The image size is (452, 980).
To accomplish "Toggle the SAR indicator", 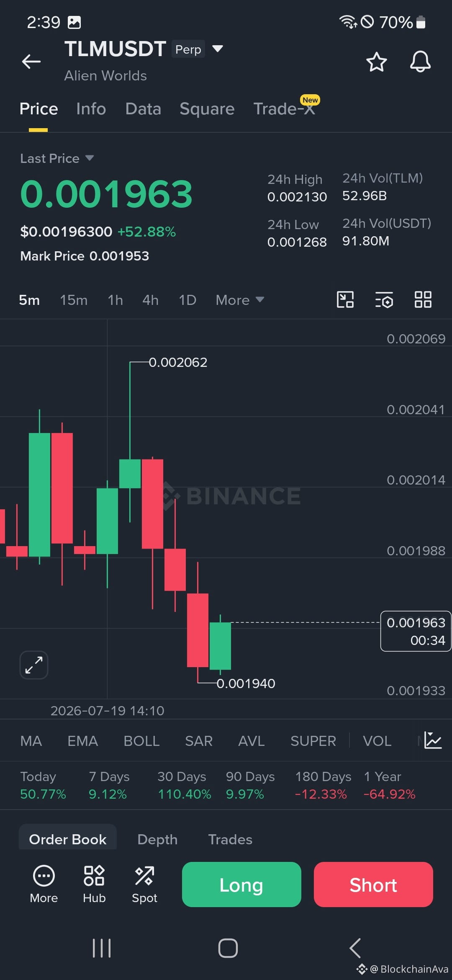I will coord(199,741).
